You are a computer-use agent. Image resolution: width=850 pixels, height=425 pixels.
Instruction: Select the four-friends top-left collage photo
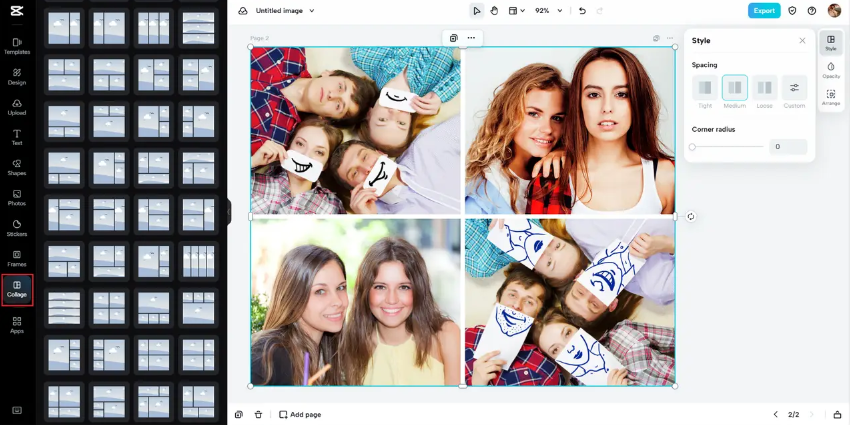(x=355, y=130)
